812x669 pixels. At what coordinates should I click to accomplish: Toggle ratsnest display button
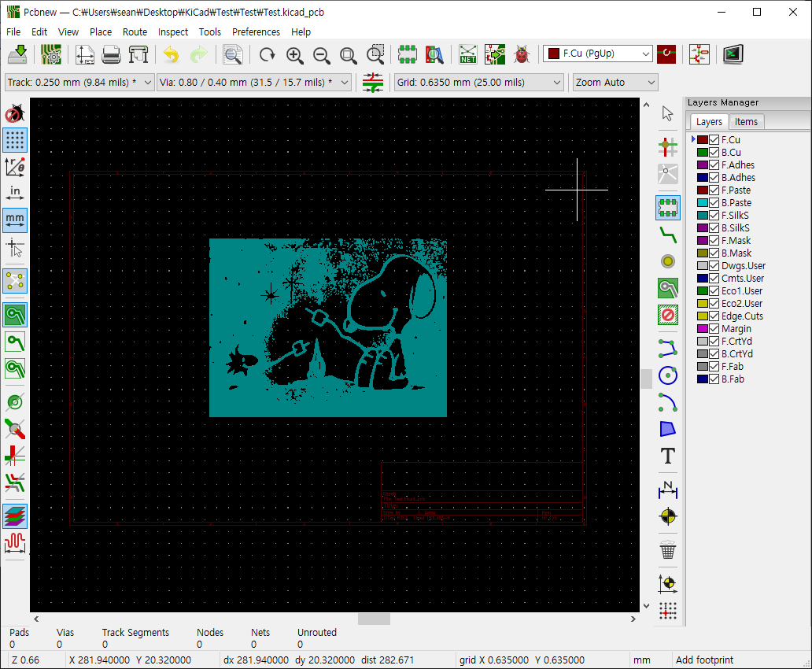tap(15, 282)
